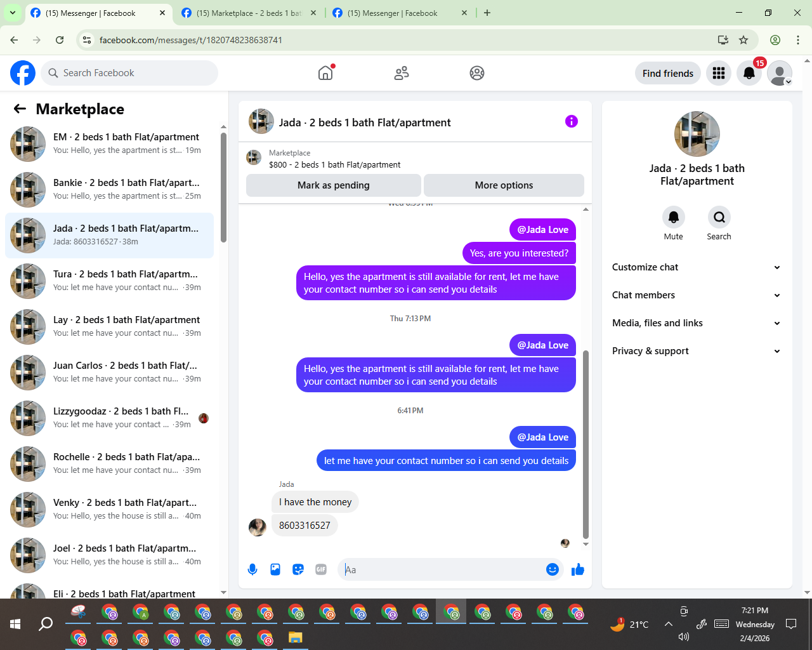Click the conversation list scrollbar thumb
The height and width of the screenshot is (650, 812).
[x=223, y=187]
